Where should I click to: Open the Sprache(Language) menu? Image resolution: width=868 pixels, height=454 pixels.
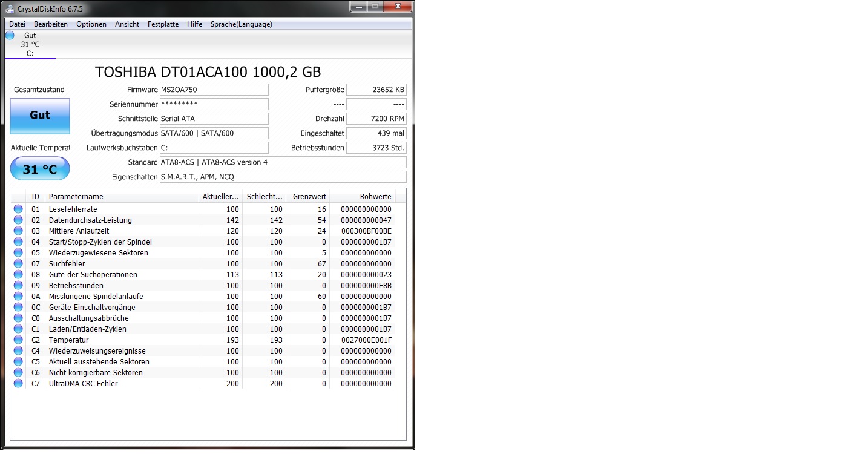242,24
